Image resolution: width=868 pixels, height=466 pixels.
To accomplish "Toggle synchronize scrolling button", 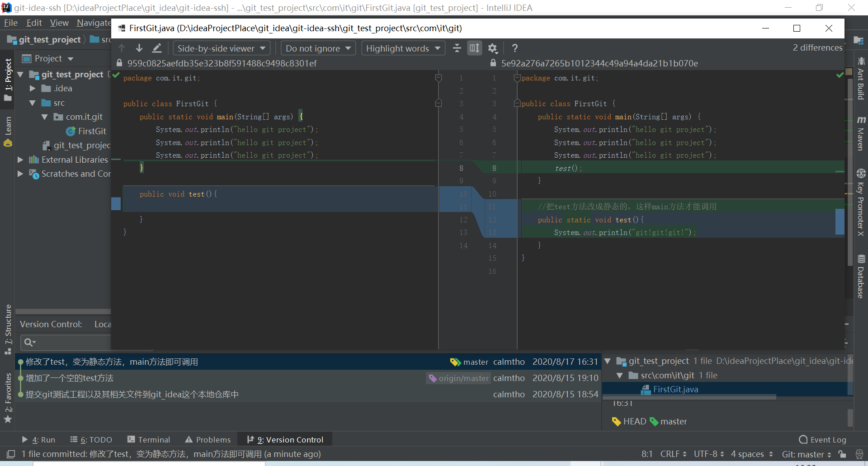I will (474, 48).
